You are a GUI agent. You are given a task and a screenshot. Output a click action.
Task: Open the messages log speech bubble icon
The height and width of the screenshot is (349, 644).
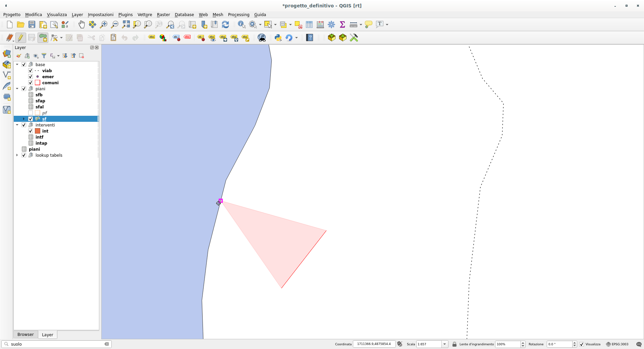(639, 344)
